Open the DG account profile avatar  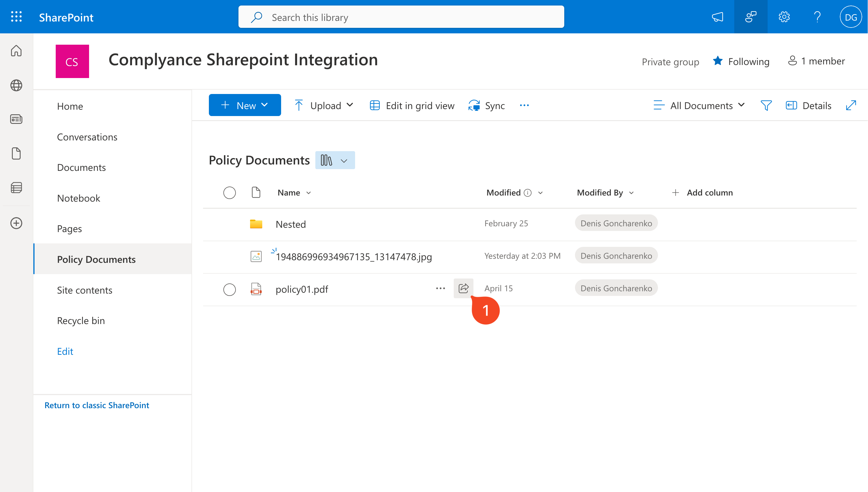[x=850, y=17]
